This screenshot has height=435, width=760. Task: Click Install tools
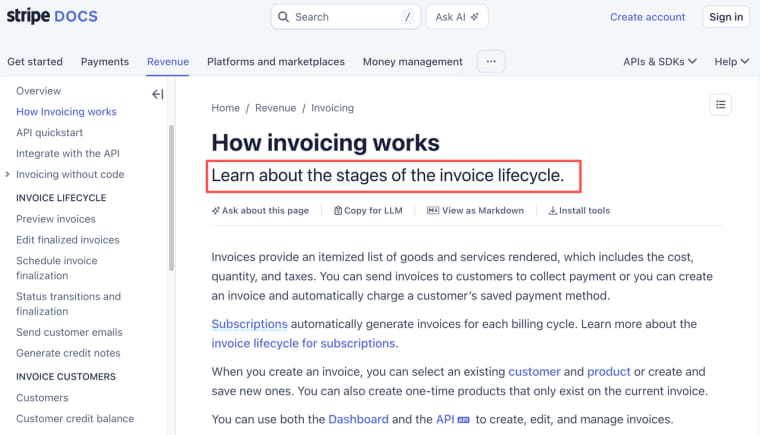[x=579, y=210]
